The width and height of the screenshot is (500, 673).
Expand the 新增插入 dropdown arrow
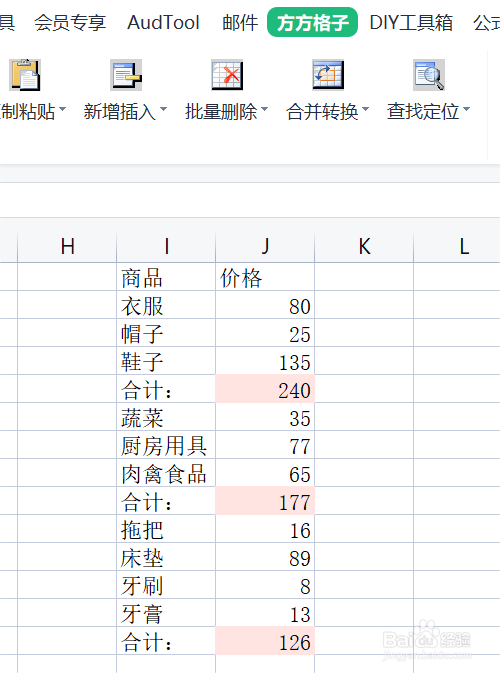point(163,109)
